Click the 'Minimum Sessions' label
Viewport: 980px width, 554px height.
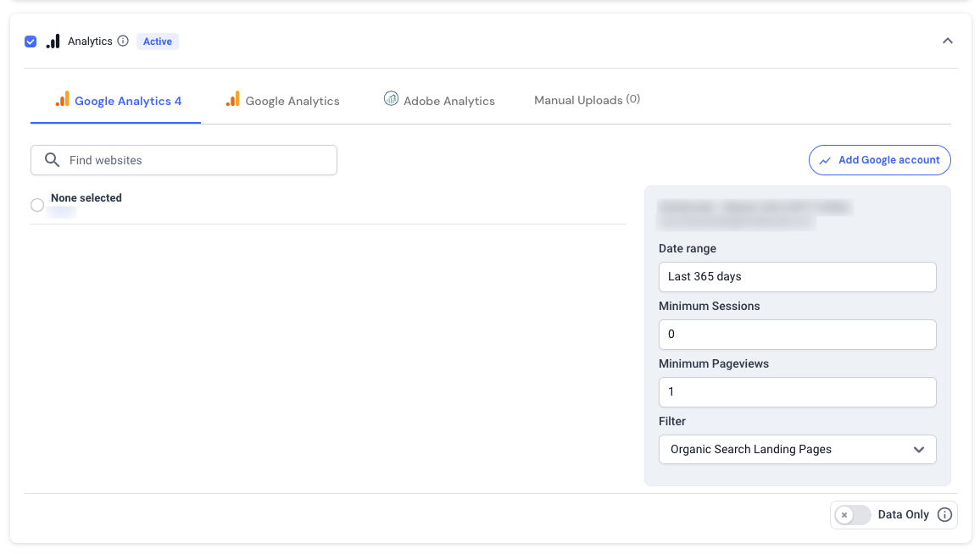point(710,306)
